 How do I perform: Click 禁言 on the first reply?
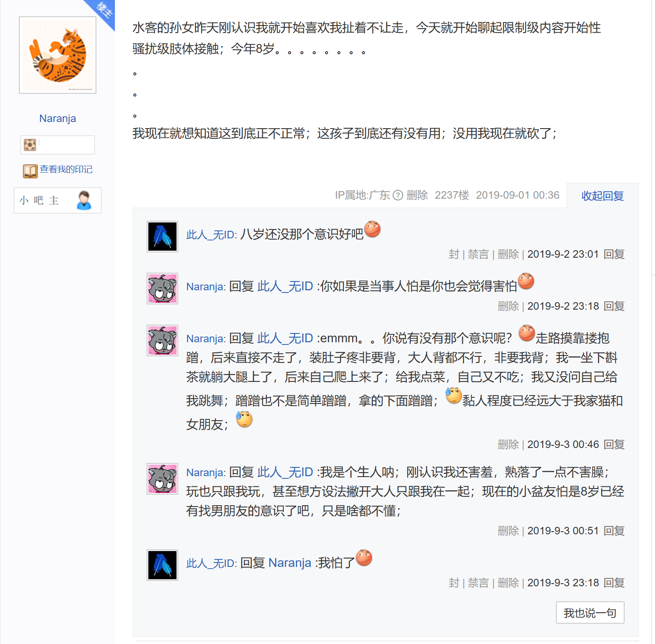pyautogui.click(x=478, y=254)
